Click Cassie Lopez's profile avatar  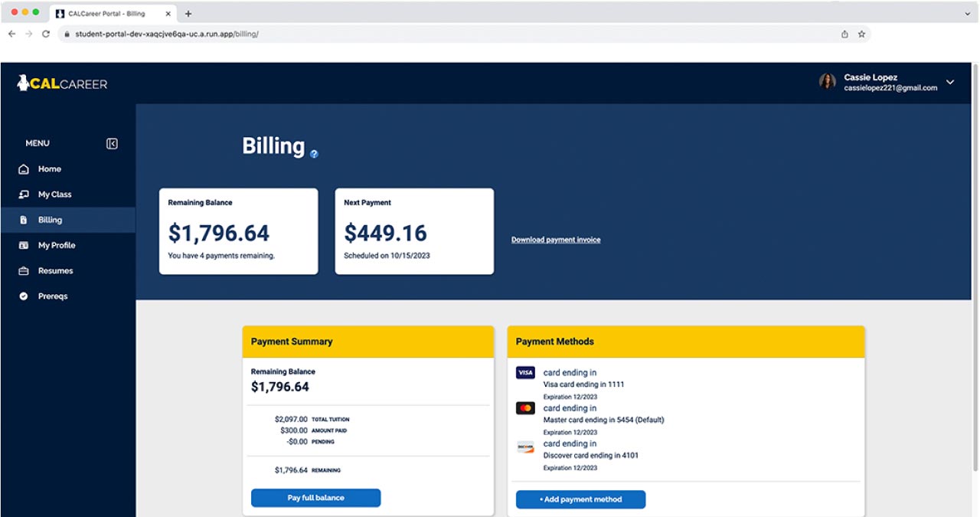[827, 82]
